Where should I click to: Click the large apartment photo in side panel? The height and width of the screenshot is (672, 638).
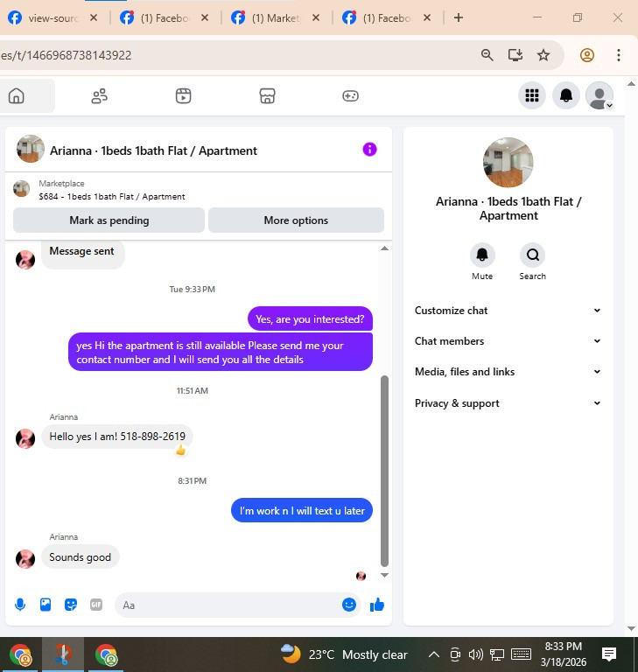[x=508, y=163]
